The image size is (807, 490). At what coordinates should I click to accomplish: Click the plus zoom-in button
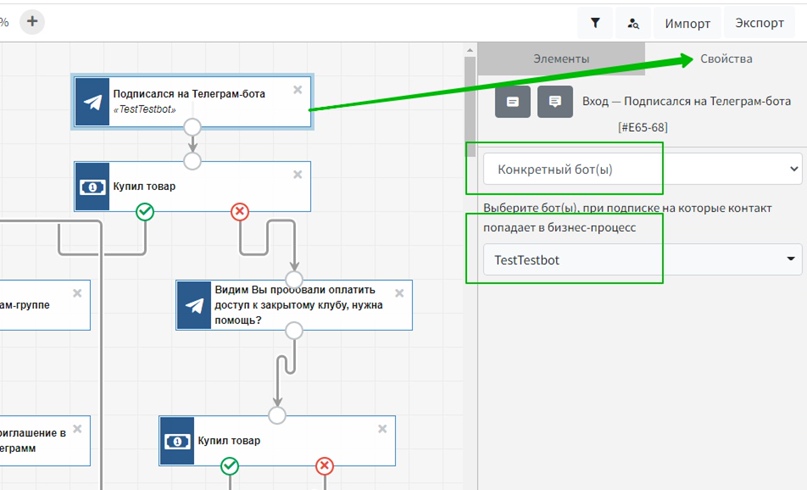[32, 21]
